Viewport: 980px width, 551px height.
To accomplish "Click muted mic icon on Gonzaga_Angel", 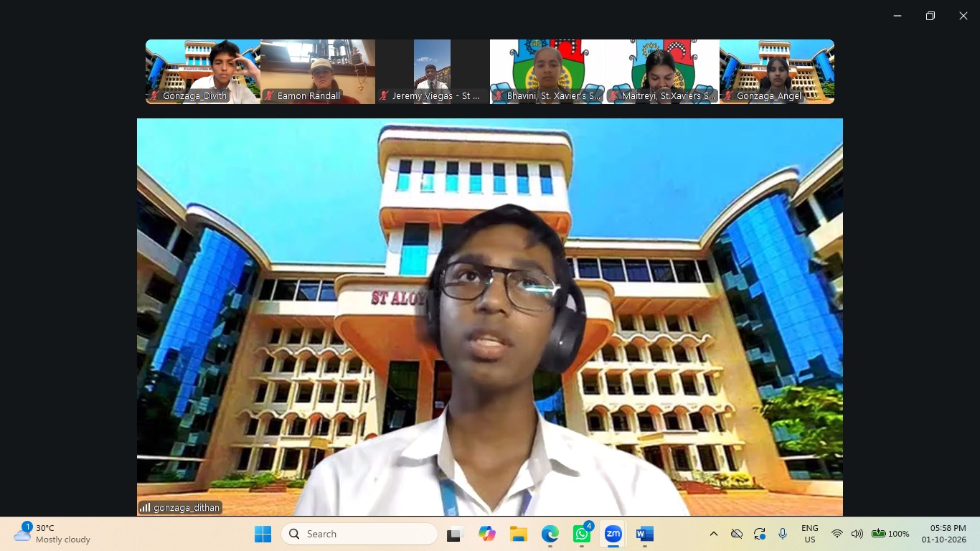I will [729, 95].
